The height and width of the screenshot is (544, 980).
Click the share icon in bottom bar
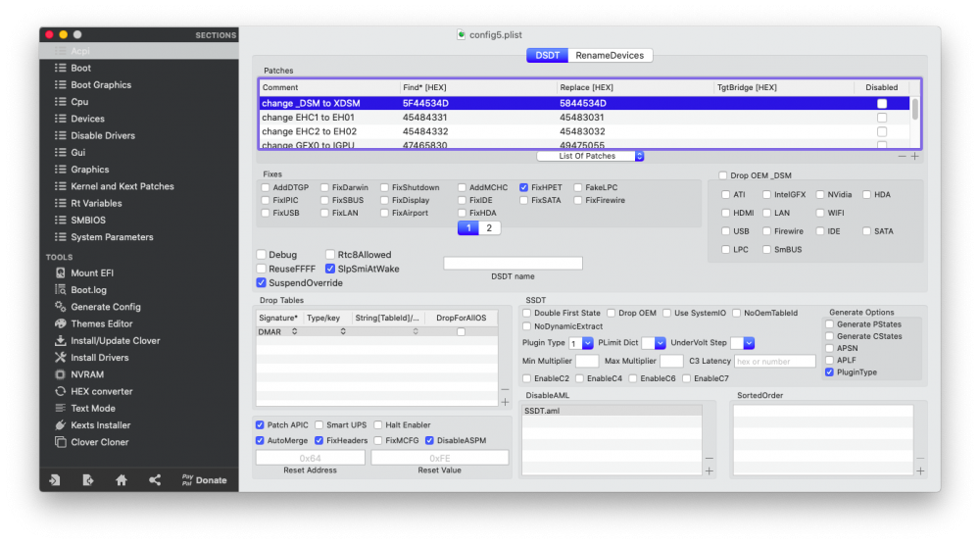[x=155, y=479]
